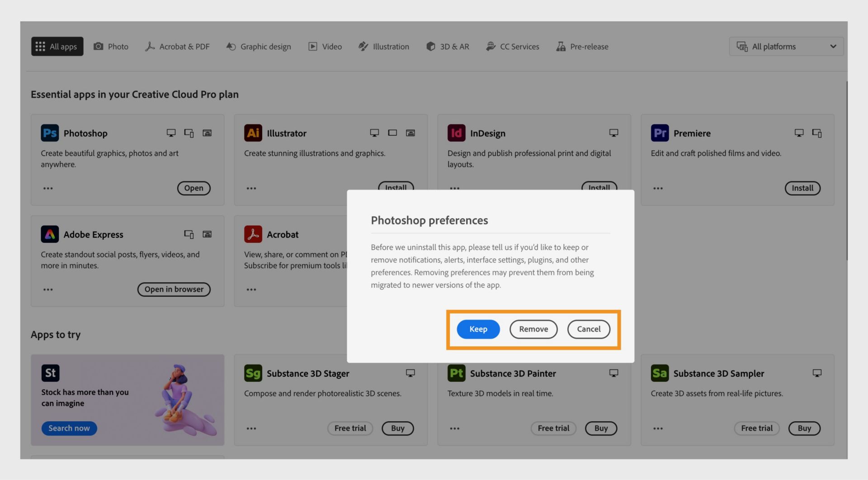Click InDesign's desktop platform icon
This screenshot has height=480, width=868.
(x=613, y=133)
